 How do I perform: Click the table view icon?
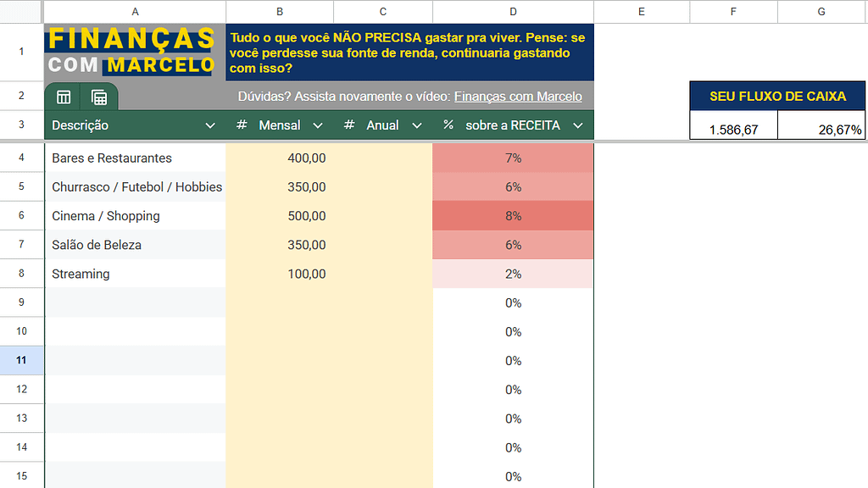click(64, 97)
